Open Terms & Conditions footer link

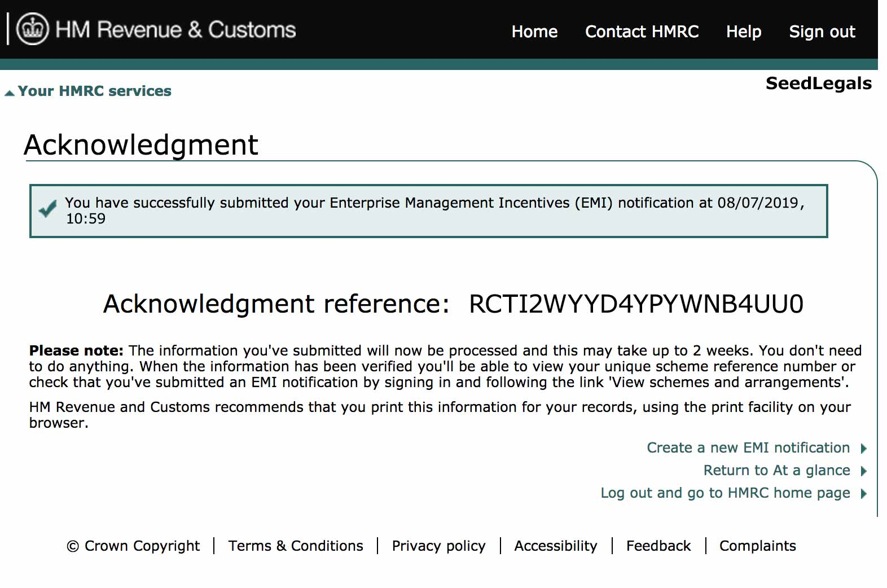click(296, 546)
